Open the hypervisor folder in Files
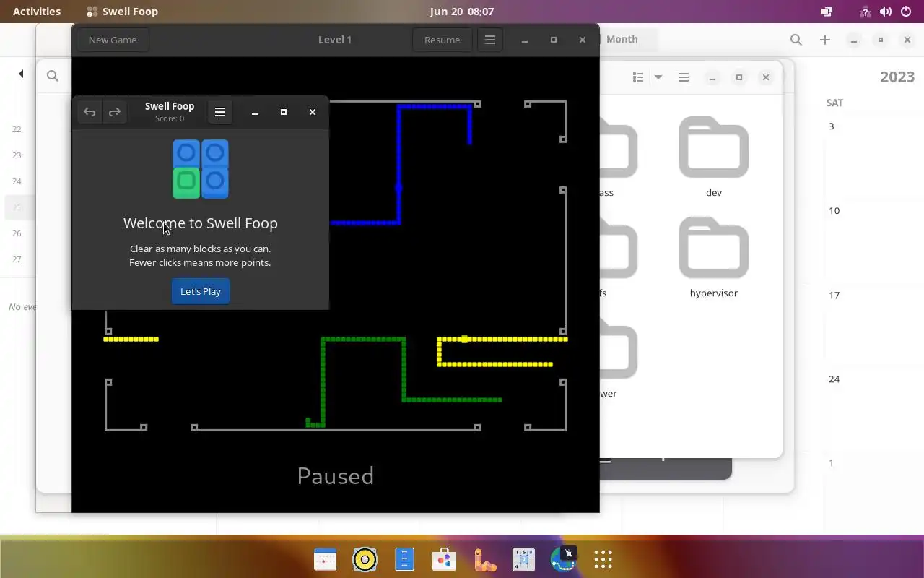924x578 pixels. click(714, 258)
